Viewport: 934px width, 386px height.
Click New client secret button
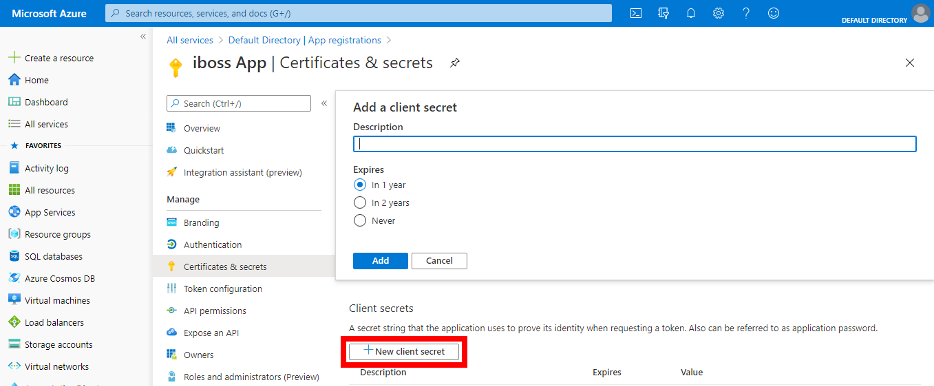coord(404,351)
